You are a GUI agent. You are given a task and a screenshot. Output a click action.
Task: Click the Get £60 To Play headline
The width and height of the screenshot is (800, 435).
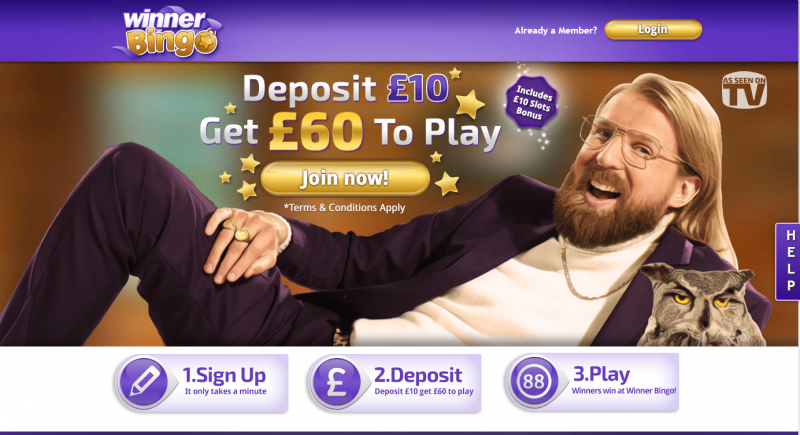[349, 132]
